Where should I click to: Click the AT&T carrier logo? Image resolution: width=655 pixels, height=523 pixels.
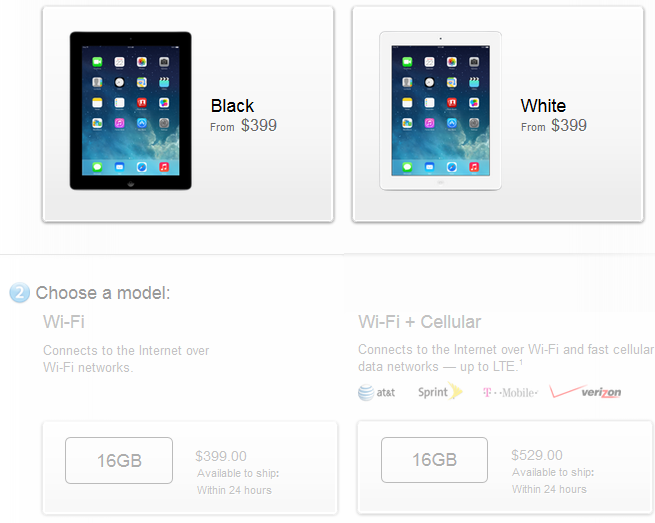pyautogui.click(x=376, y=393)
